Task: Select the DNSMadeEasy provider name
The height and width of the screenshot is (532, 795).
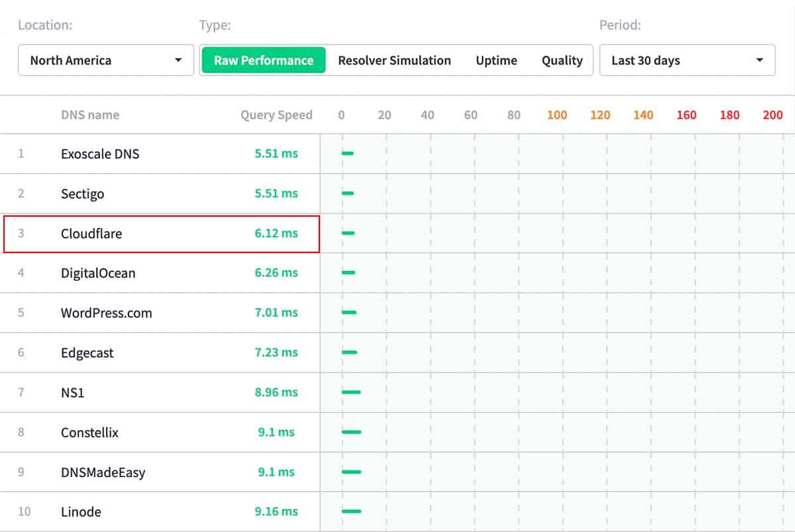Action: point(103,472)
